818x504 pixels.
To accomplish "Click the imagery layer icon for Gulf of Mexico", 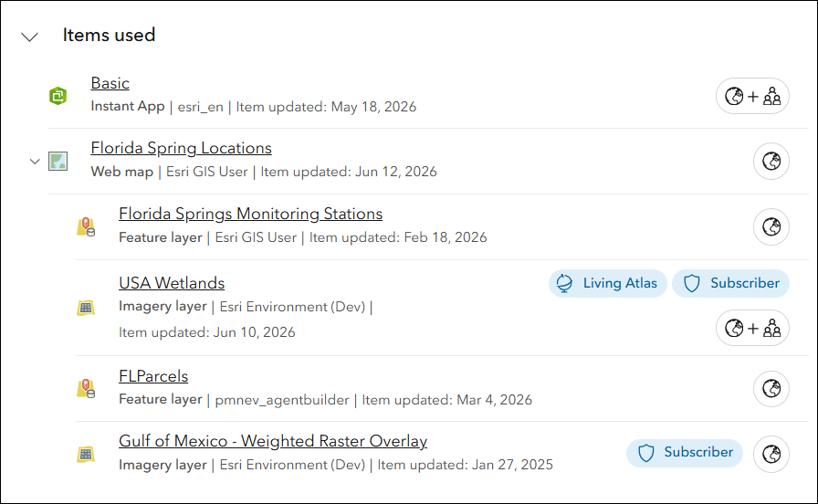I will (x=86, y=454).
